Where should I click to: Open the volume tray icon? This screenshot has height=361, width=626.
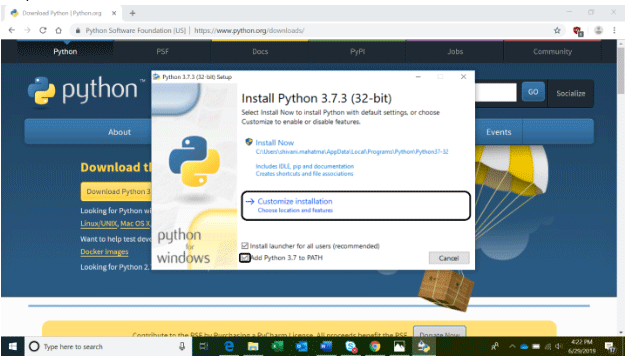(559, 346)
